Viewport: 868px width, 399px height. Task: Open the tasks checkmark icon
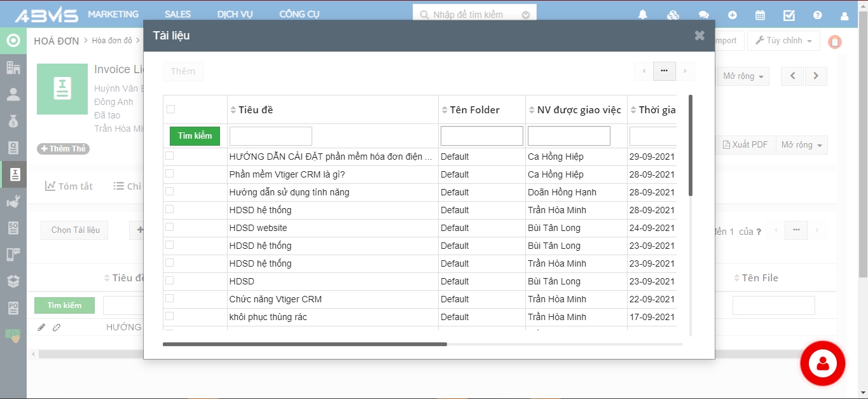(x=789, y=15)
